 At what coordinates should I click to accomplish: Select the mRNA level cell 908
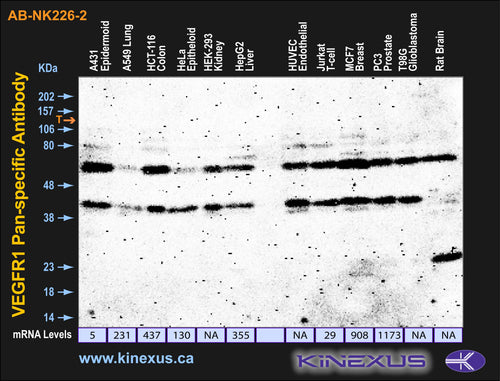pos(359,335)
